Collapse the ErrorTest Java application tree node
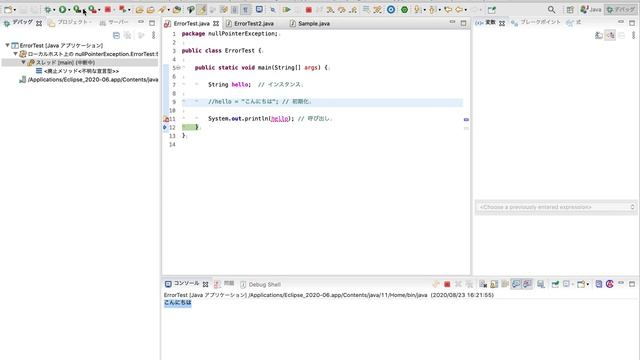 click(x=7, y=45)
